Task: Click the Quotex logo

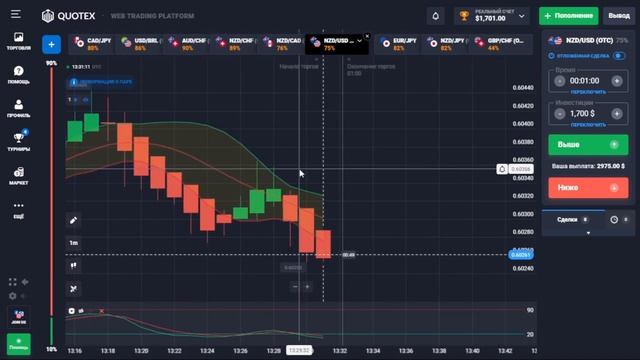Action: (x=69, y=16)
